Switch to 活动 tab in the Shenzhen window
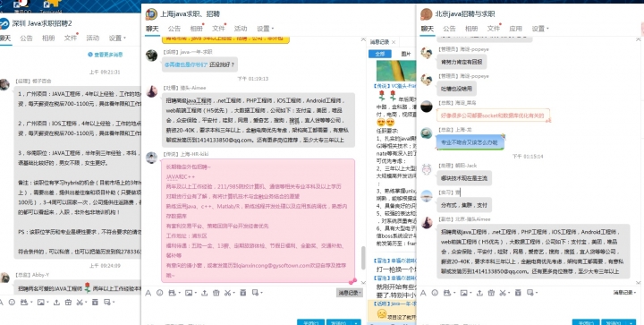 tap(92, 38)
